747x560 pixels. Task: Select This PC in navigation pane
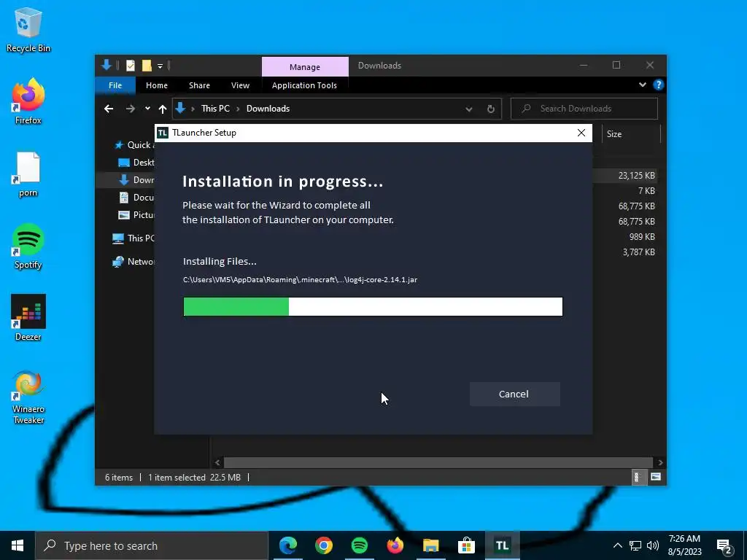[x=133, y=238]
